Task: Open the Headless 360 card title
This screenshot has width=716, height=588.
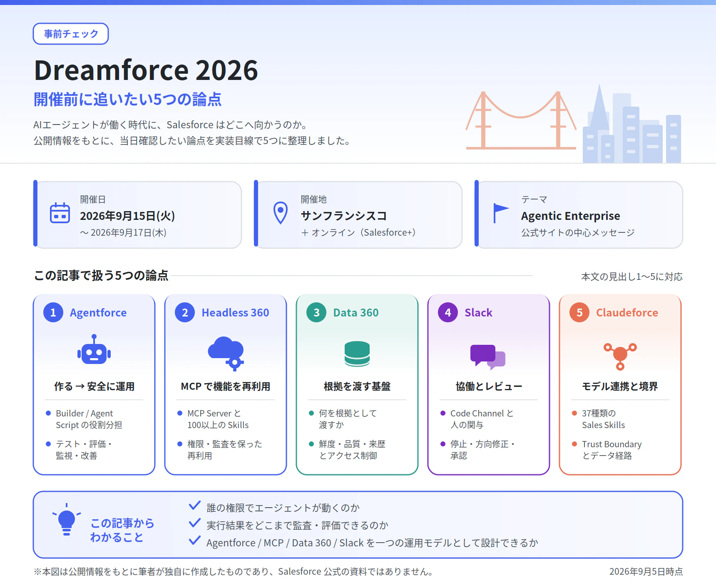Action: pos(236,312)
